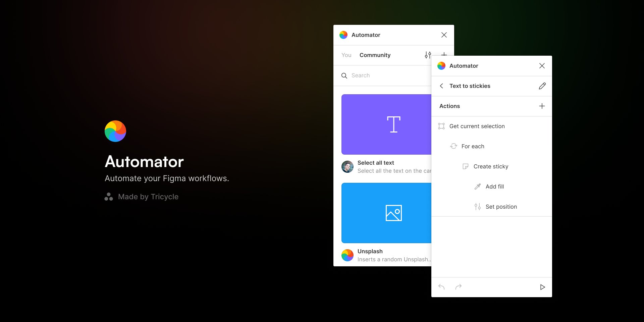Click the Actions section label

449,106
